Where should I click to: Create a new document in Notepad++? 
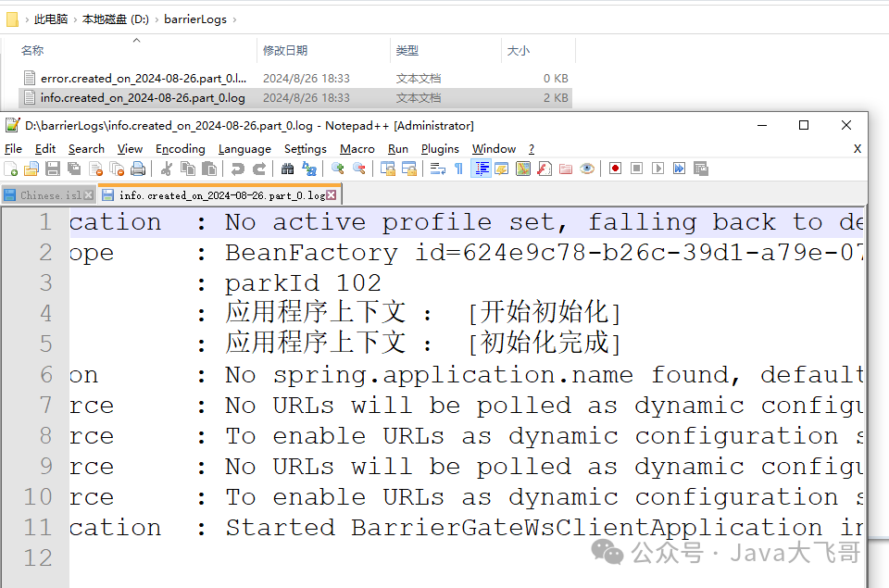pos(11,169)
